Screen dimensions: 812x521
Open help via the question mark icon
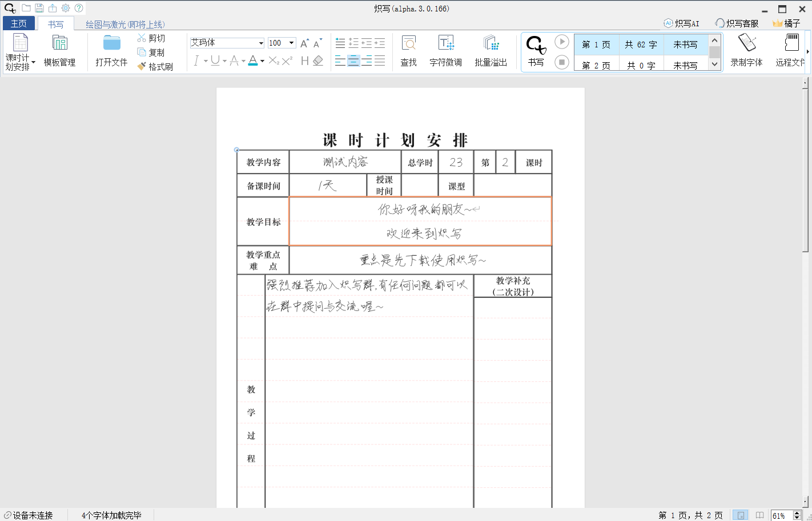[79, 8]
